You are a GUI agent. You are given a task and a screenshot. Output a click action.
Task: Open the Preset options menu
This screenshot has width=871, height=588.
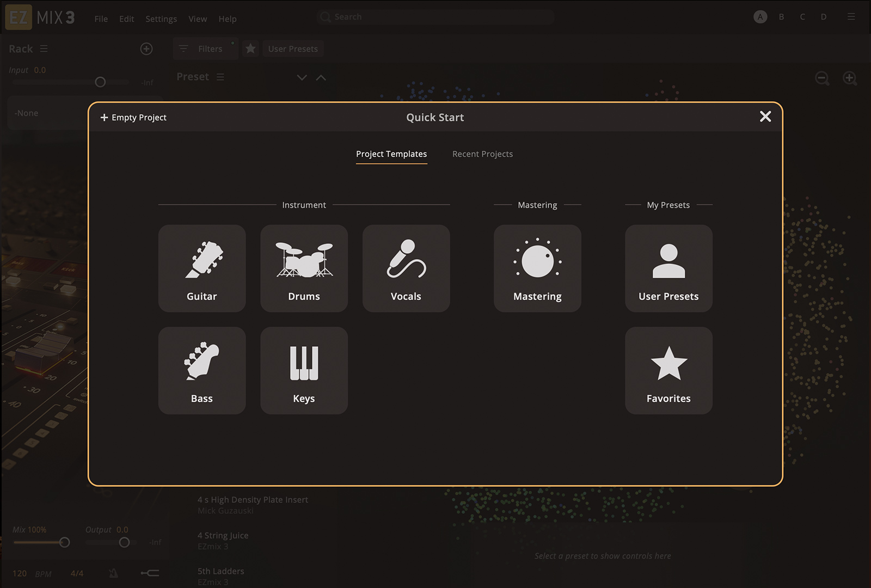tap(220, 77)
